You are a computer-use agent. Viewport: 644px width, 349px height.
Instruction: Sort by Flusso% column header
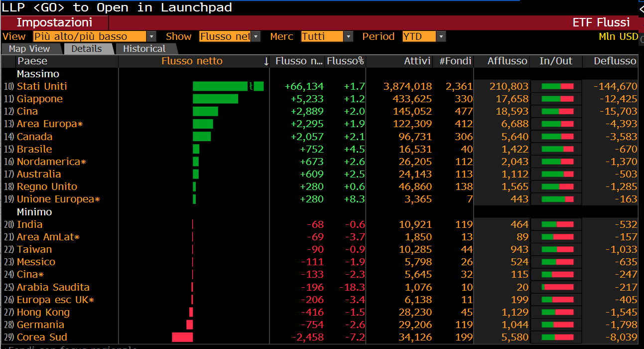tap(346, 61)
